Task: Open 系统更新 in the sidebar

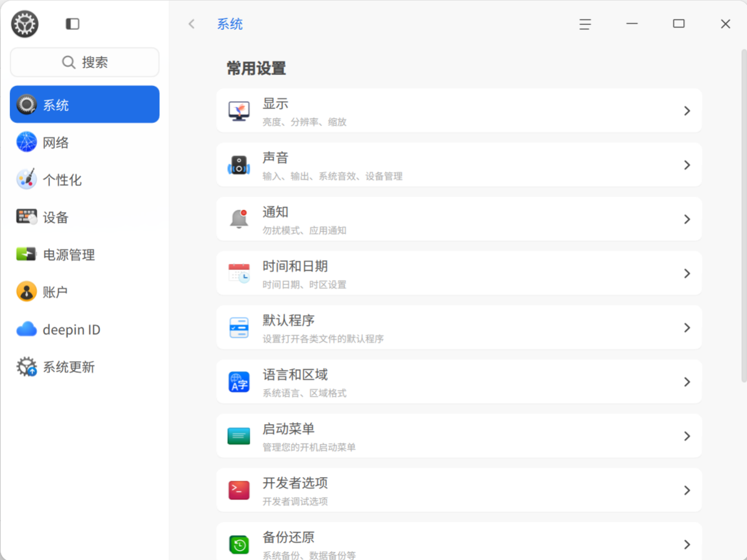Action: [85, 367]
